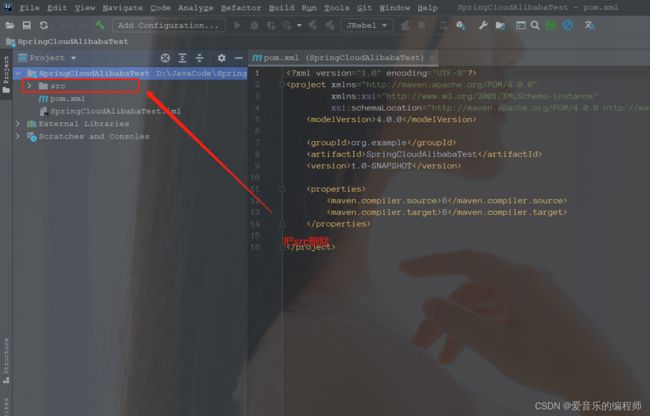This screenshot has width=650, height=416.
Task: Fold the project tag at line 2
Action: [x=282, y=85]
